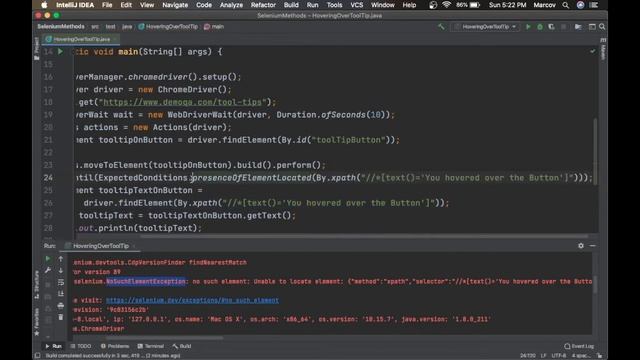The width and height of the screenshot is (640, 360).
Task: Select the HoveringOverToolTip tab in Run panel
Action: click(x=100, y=246)
